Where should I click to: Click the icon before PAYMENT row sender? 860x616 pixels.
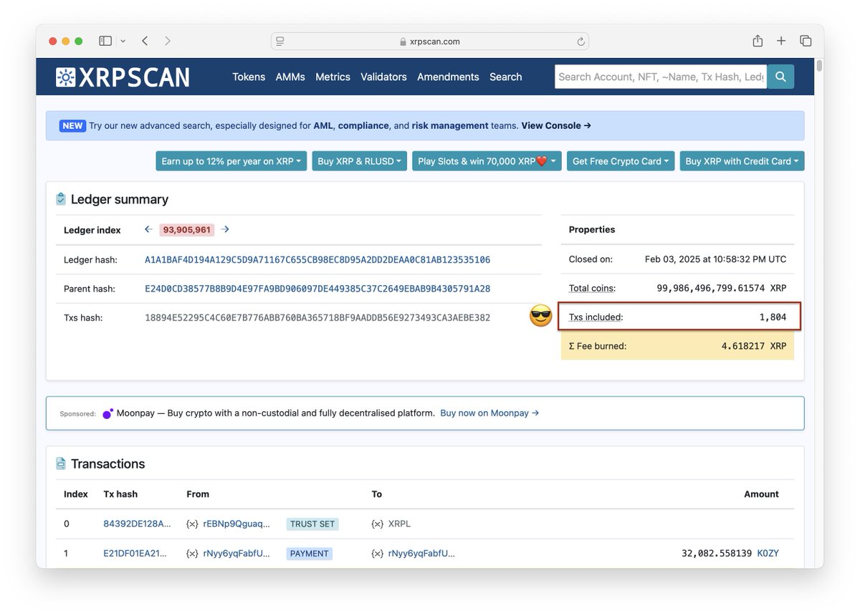click(x=192, y=553)
